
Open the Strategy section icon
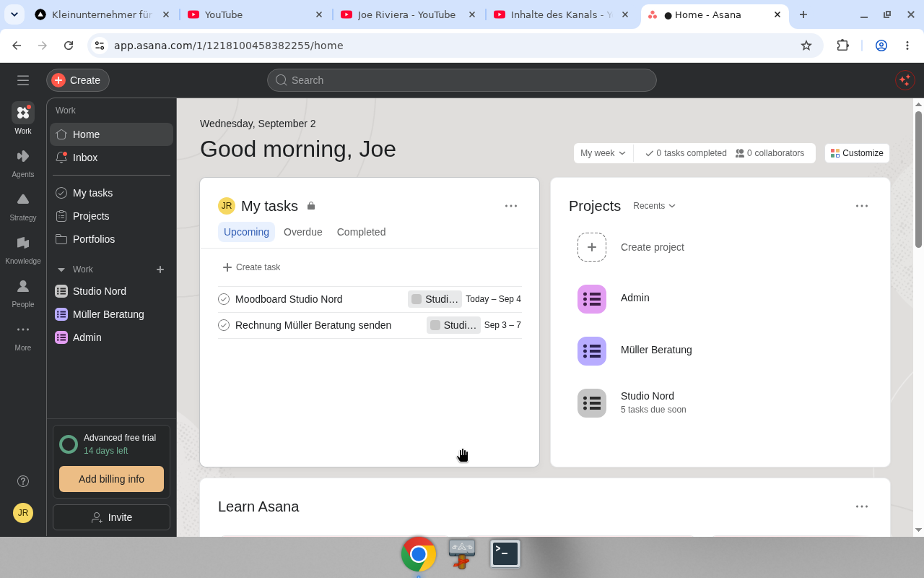(23, 205)
